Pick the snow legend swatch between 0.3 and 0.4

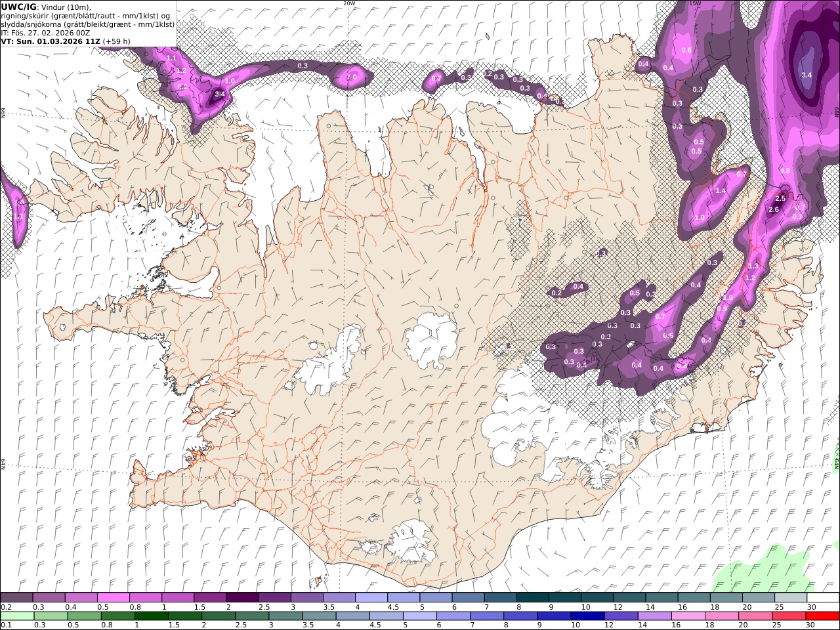(49, 598)
